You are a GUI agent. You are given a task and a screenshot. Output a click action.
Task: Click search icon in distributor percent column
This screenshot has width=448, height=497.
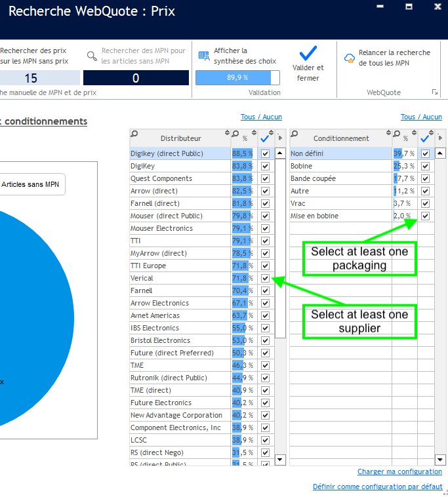(236, 134)
